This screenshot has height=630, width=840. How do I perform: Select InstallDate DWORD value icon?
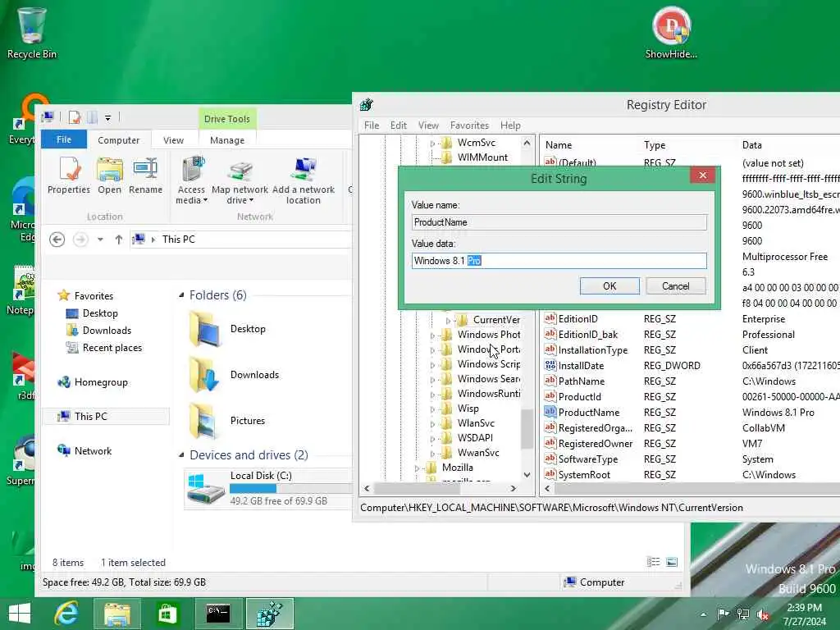coord(550,365)
